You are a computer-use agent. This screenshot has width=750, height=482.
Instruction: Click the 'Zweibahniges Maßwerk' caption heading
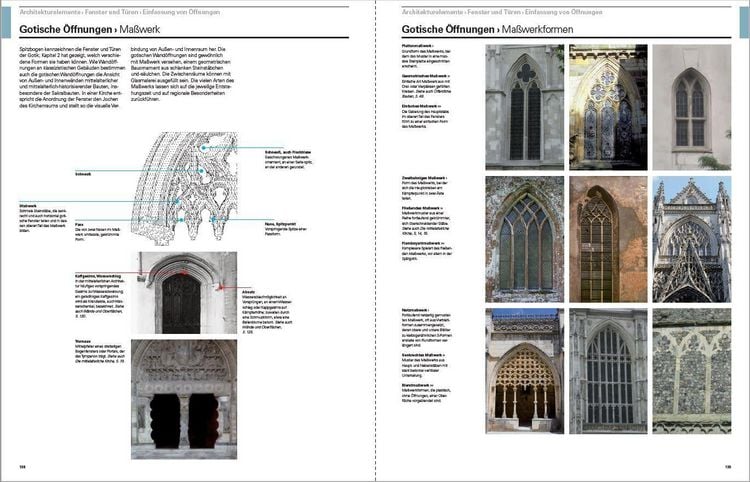pos(425,178)
